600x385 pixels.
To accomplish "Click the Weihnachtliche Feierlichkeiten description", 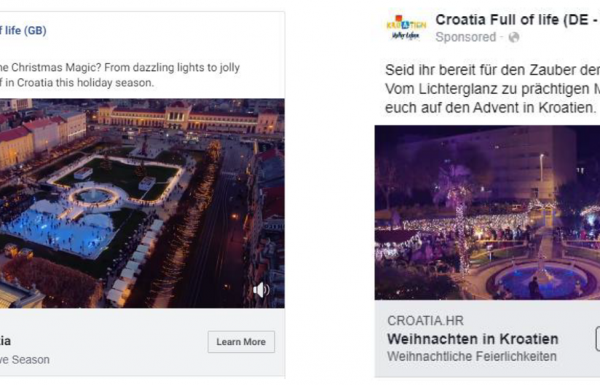I will [472, 356].
